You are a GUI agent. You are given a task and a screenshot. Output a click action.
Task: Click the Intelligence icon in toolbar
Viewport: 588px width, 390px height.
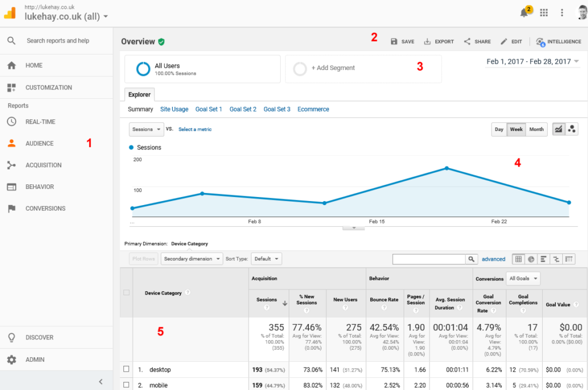(540, 41)
